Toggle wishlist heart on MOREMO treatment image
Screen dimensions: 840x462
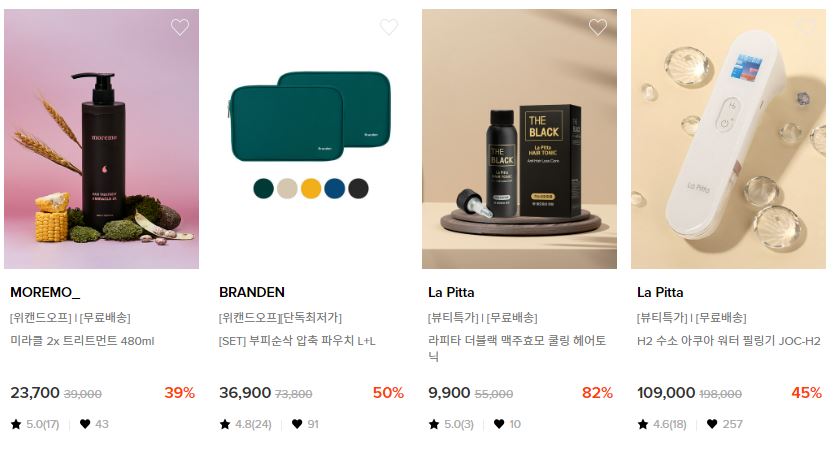180,27
